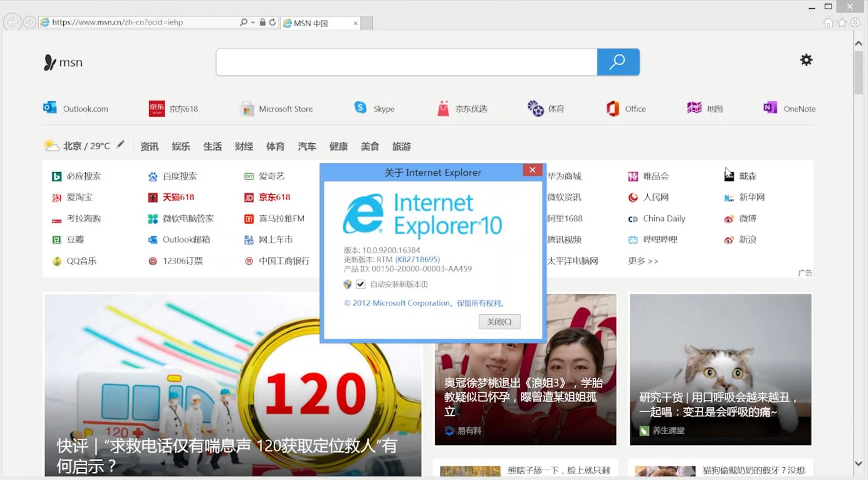This screenshot has height=480, width=868.
Task: Select the 汽车 category
Action: 306,146
